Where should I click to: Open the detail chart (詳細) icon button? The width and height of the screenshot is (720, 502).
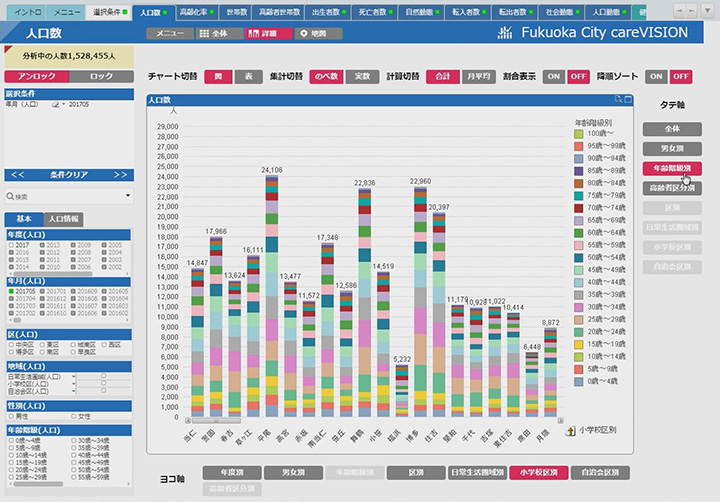click(x=253, y=34)
